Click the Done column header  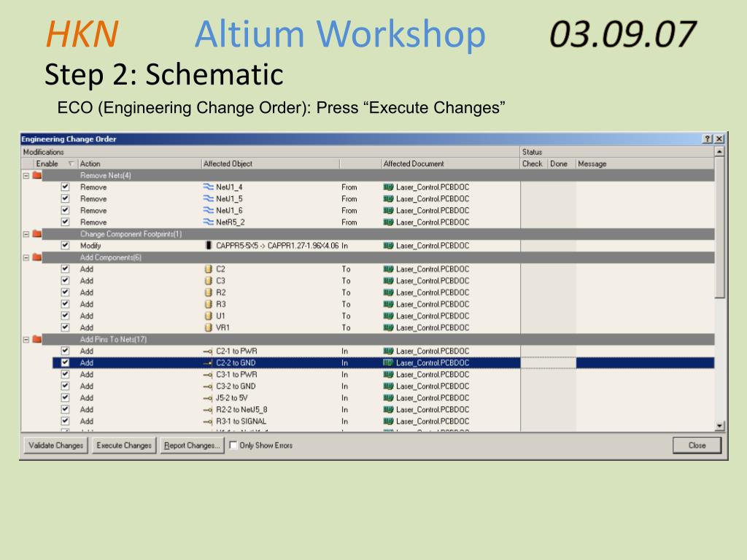(x=561, y=163)
